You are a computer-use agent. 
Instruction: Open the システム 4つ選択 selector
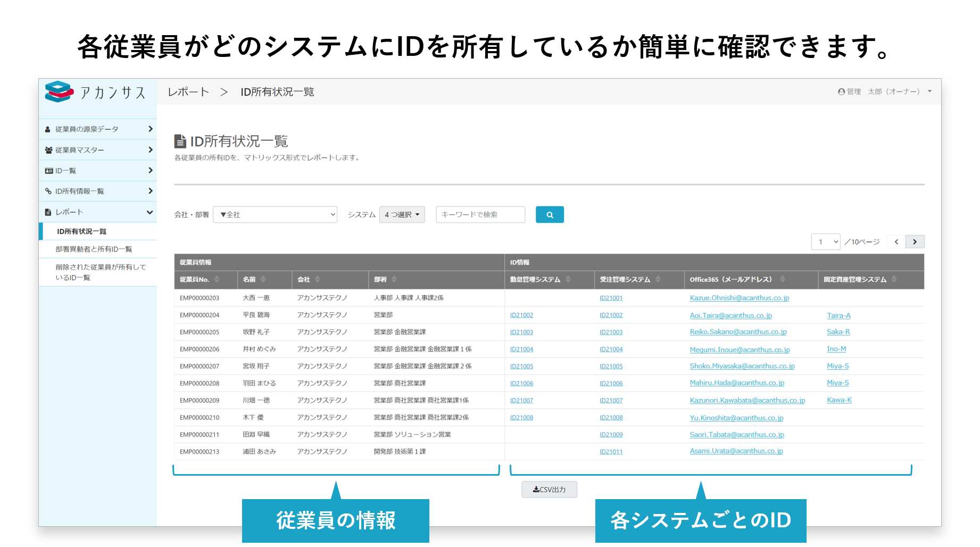401,214
